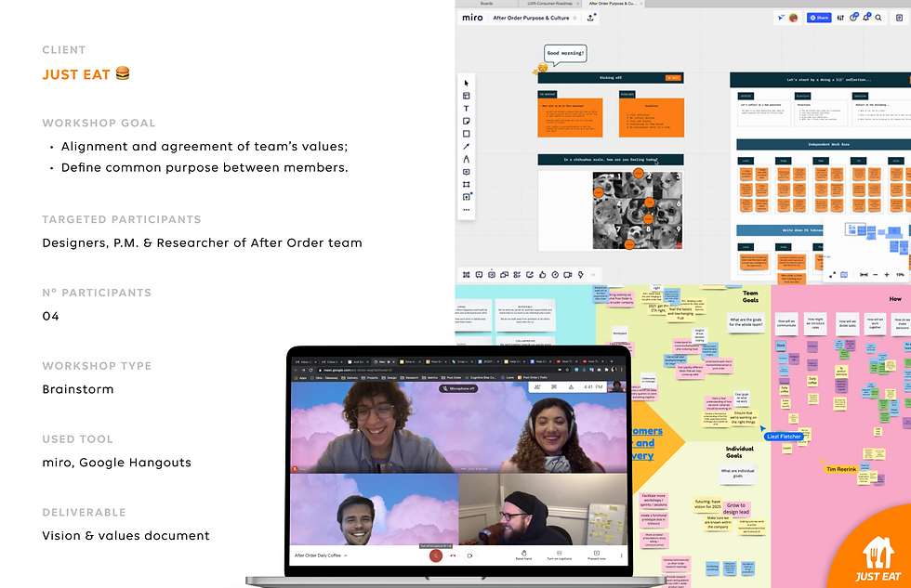
Task: Open the notifications bell in Miro
Action: [x=866, y=18]
